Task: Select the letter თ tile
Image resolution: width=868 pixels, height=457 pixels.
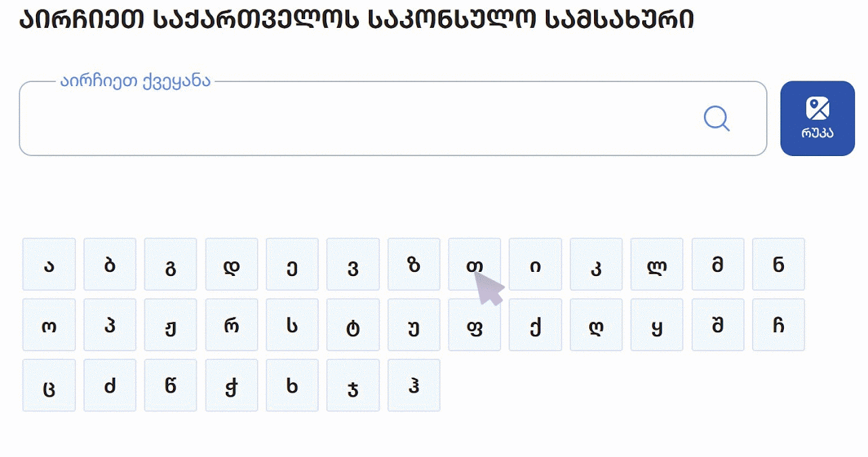Action: [475, 264]
